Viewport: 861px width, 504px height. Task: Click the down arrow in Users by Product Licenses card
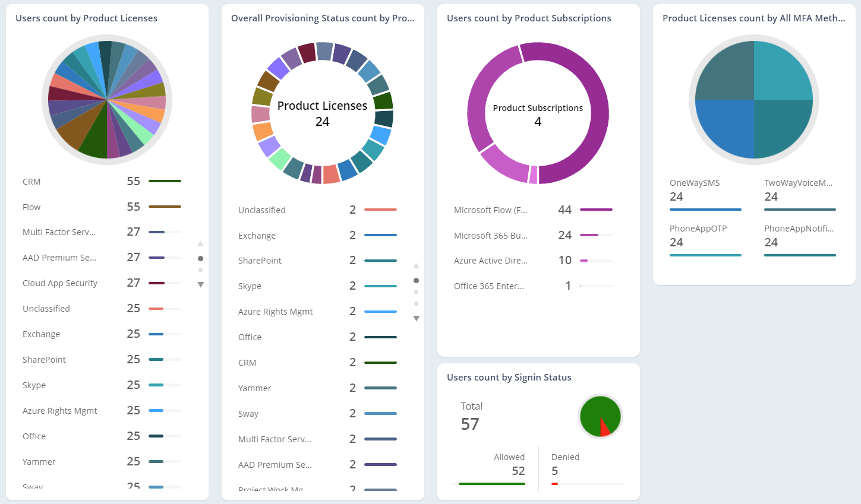200,285
